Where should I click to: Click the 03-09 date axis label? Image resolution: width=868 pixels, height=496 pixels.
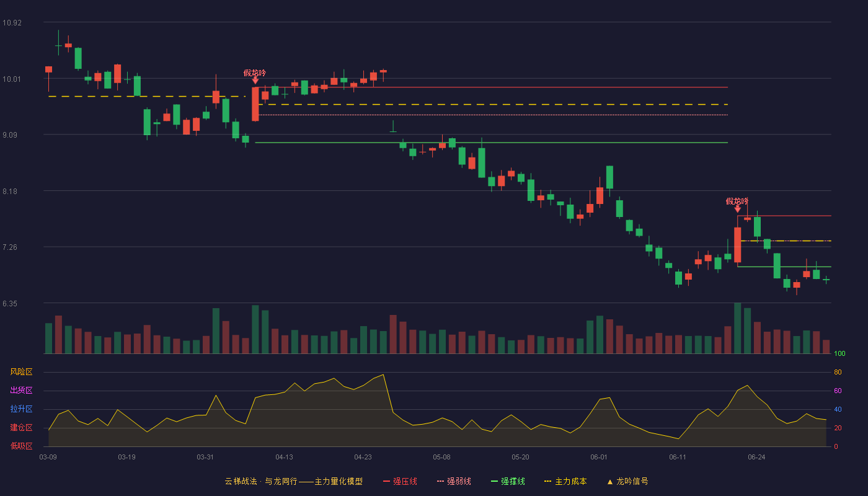(x=48, y=457)
